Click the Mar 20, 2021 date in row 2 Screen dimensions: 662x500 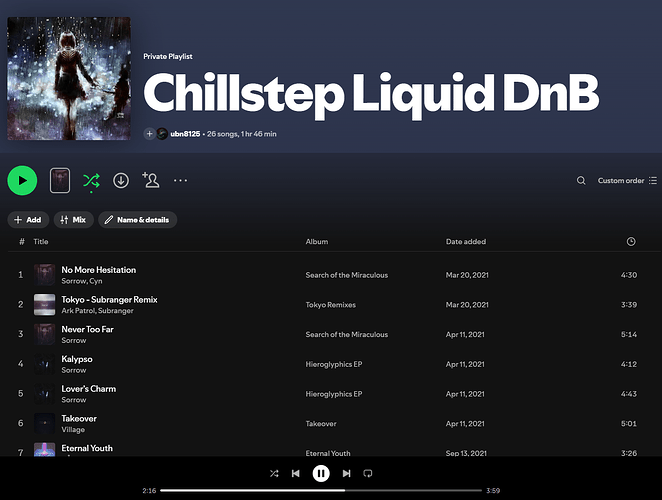click(x=467, y=305)
